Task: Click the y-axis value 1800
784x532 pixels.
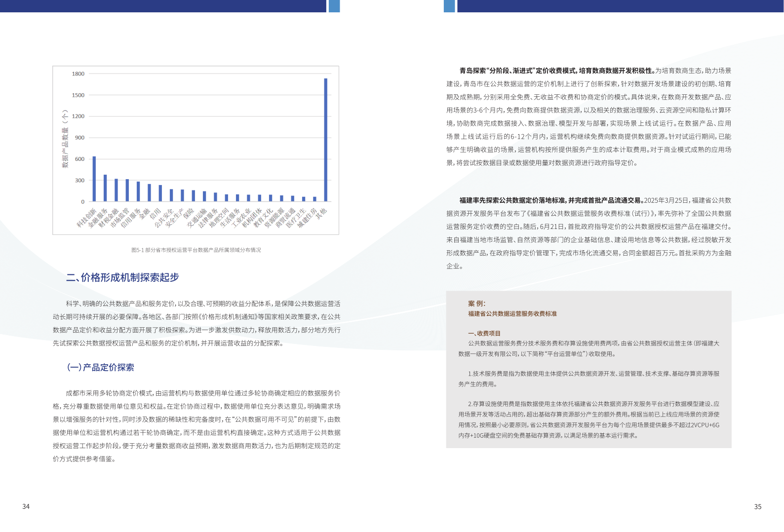Action: pyautogui.click(x=78, y=74)
